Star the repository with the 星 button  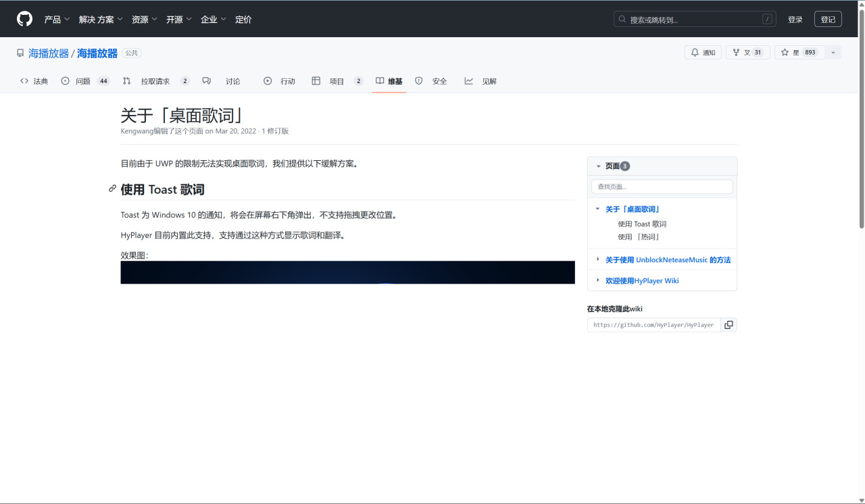coord(799,53)
